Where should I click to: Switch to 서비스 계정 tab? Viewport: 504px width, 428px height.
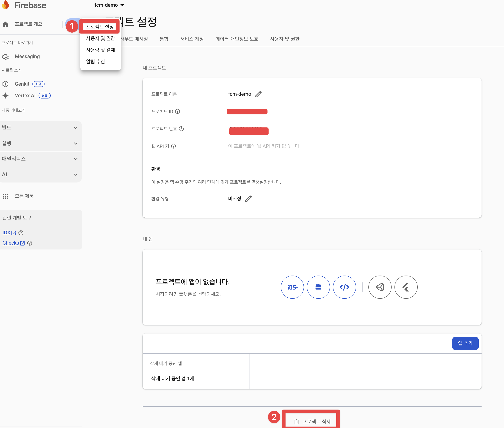[192, 39]
